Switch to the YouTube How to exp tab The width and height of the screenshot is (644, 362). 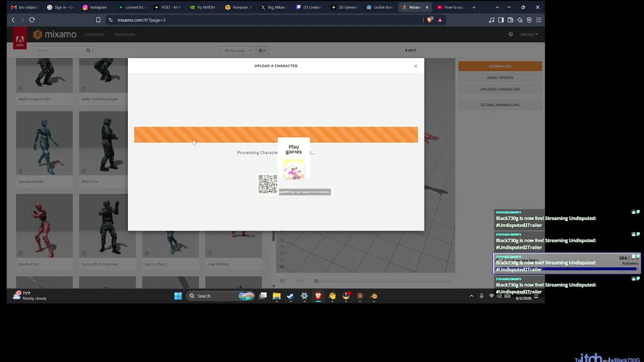point(450,7)
